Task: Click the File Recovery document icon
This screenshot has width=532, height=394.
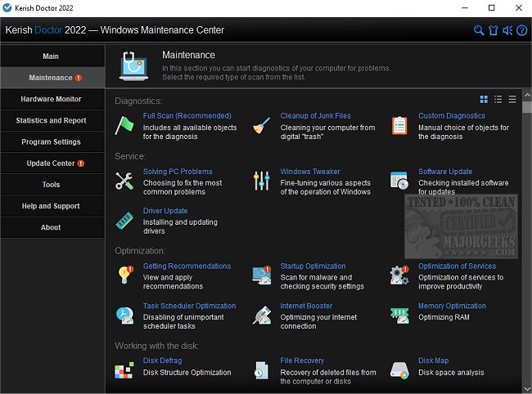Action: [x=261, y=370]
